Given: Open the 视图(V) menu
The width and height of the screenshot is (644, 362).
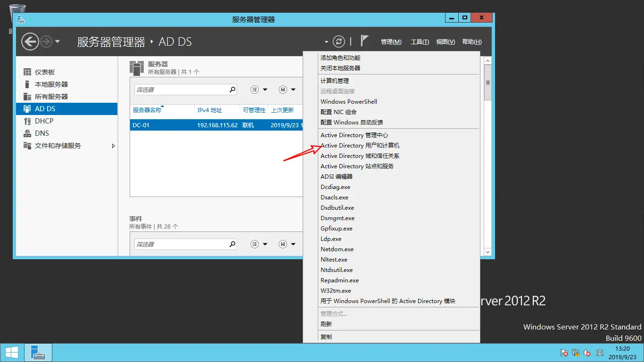Looking at the screenshot, I should click(446, 42).
